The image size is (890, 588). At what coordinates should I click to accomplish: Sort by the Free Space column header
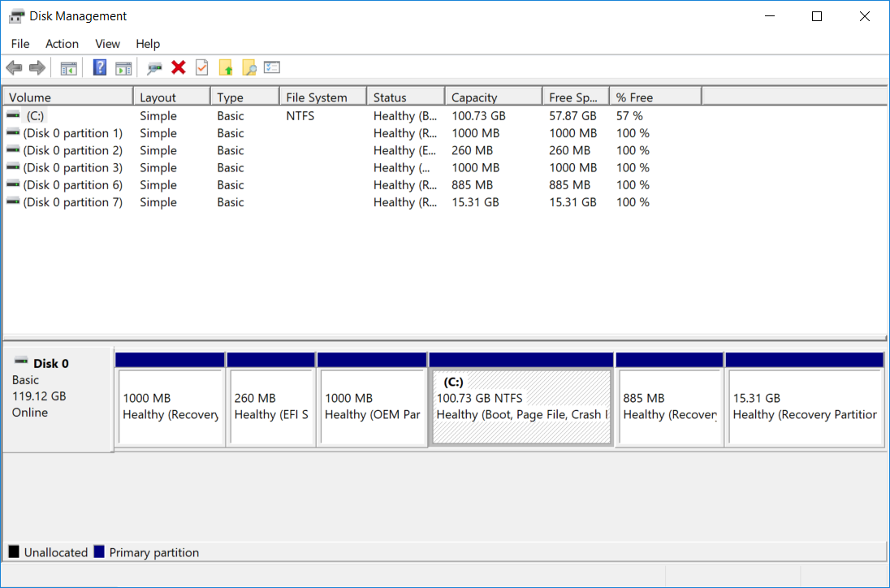point(576,97)
